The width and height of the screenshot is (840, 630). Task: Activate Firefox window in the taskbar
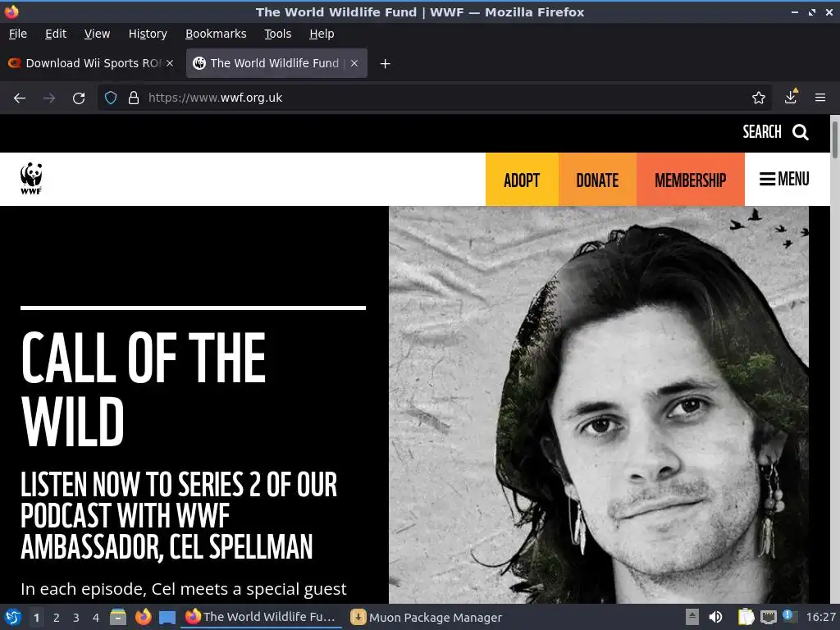(x=261, y=617)
